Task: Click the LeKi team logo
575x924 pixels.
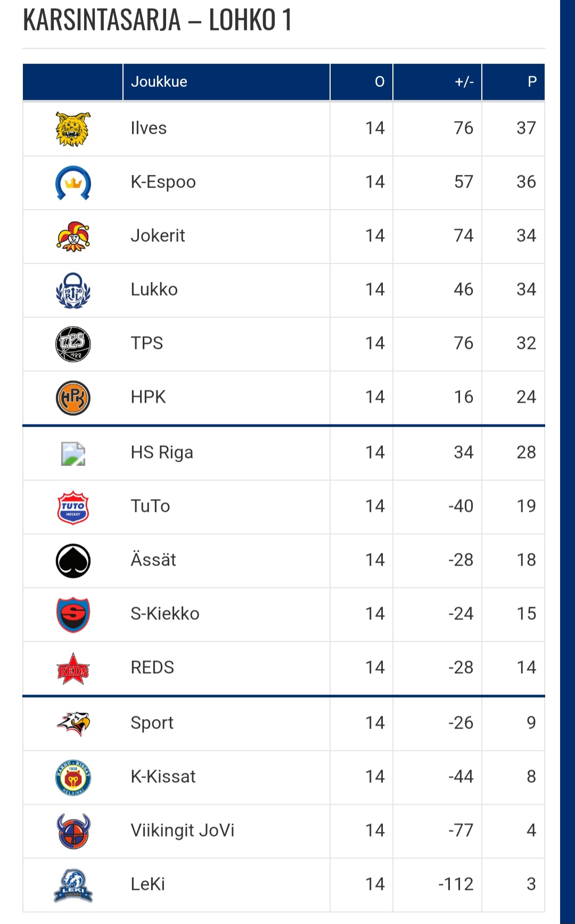Action: (73, 885)
